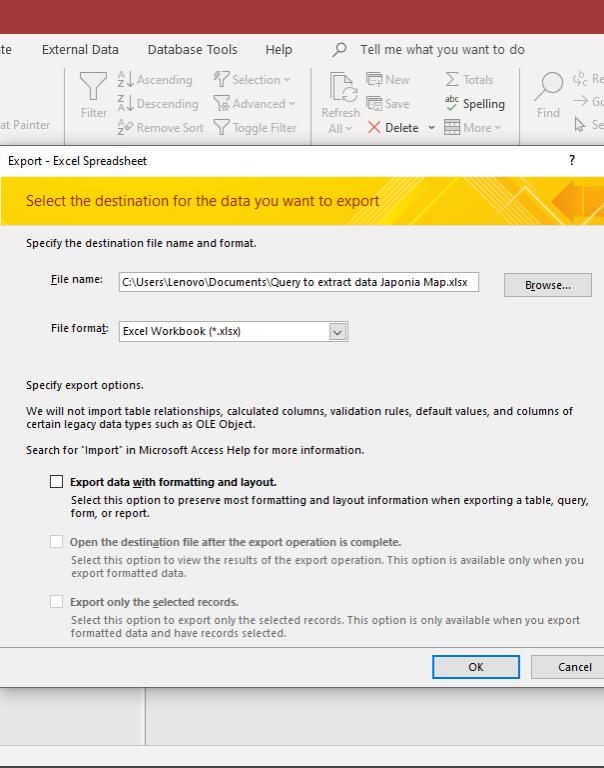Open the Advanced filter options dropdown
This screenshot has height=768, width=604.
(x=254, y=103)
